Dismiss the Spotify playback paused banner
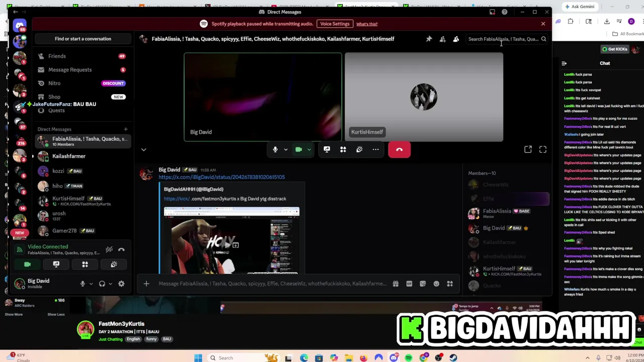Image resolution: width=644 pixels, height=362 pixels. (543, 24)
